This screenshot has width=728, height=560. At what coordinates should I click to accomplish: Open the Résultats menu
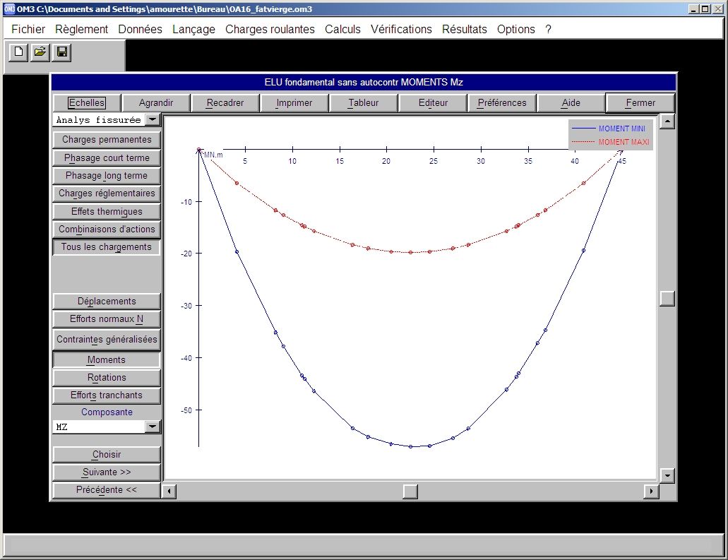coord(465,29)
